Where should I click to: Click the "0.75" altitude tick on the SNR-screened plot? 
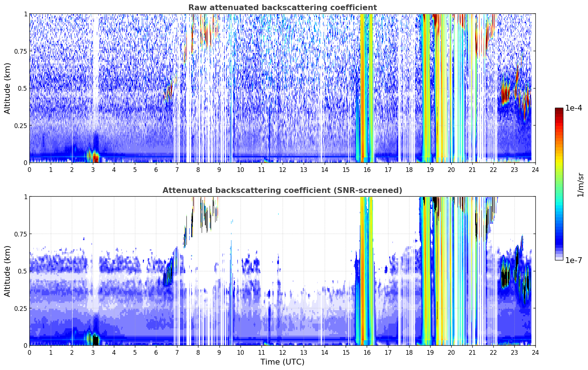tap(20, 234)
